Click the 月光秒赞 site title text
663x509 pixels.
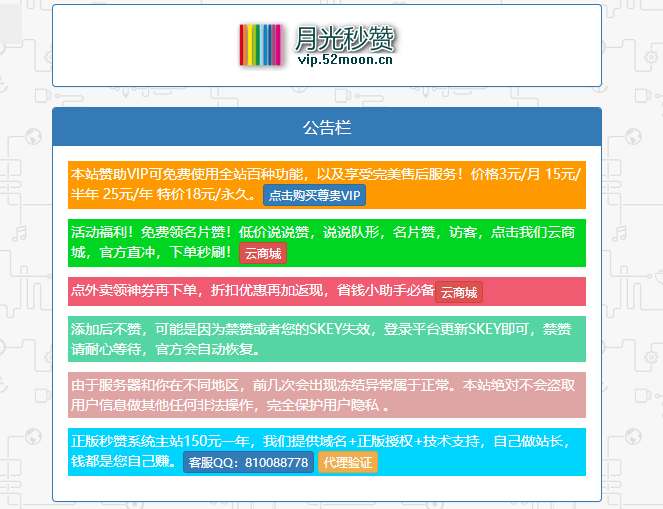click(x=345, y=38)
